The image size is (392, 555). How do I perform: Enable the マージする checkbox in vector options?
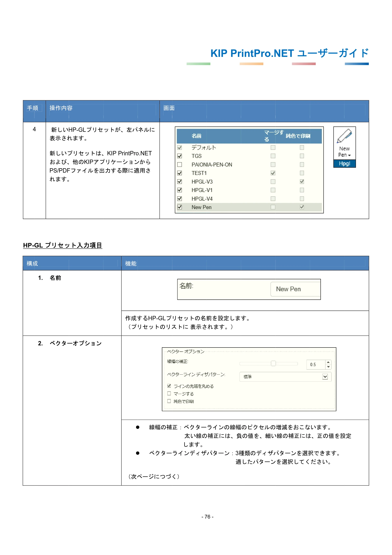[x=169, y=394]
